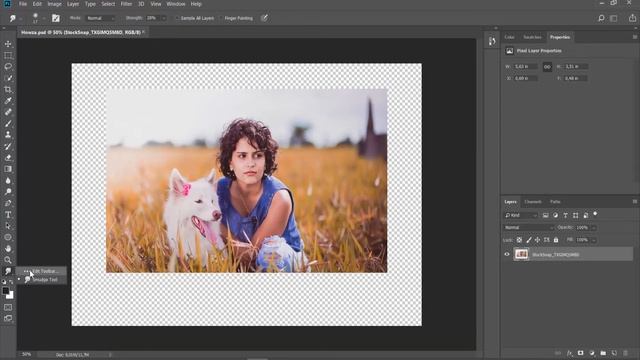The height and width of the screenshot is (360, 640).
Task: Create new fill or adjustment layer
Action: 592,353
